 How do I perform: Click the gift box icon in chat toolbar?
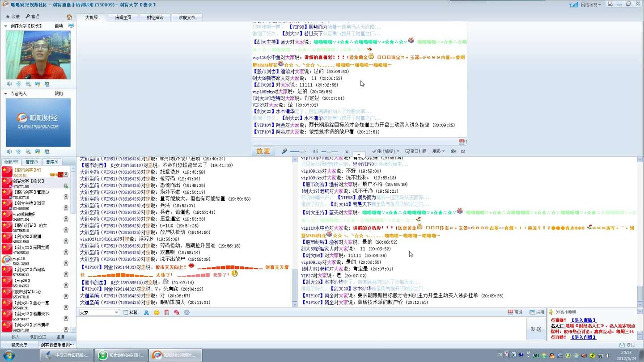pos(166,312)
